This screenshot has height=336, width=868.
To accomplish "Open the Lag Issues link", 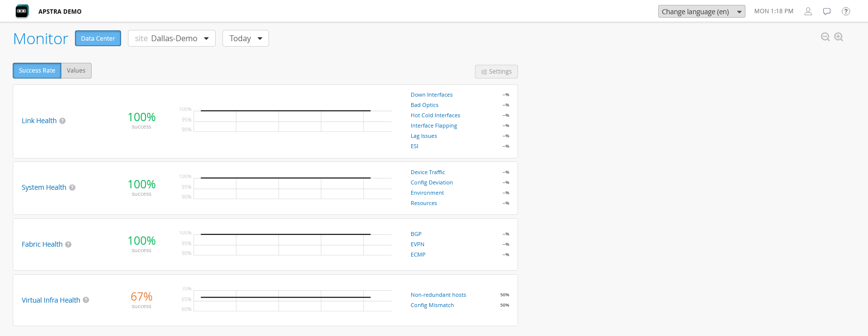I will point(423,136).
